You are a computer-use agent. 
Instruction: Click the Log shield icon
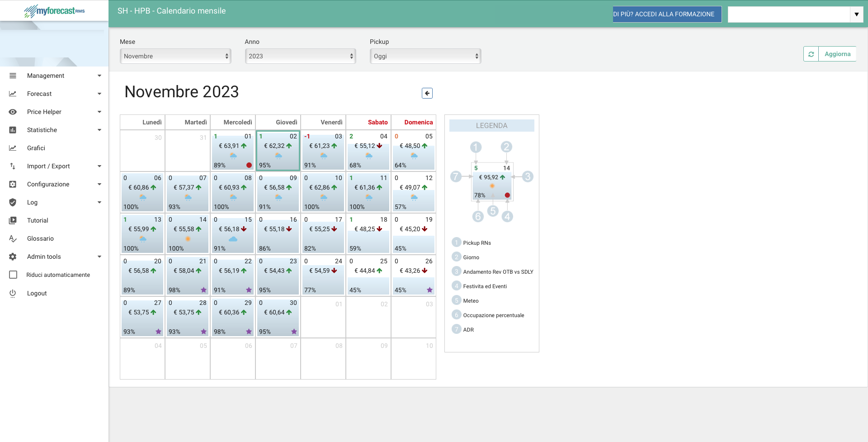12,202
